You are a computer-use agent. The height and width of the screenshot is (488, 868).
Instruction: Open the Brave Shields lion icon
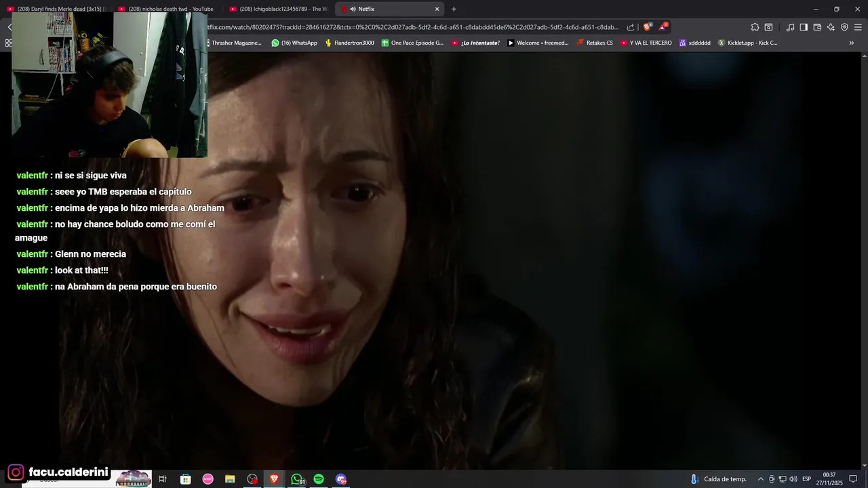coord(647,27)
